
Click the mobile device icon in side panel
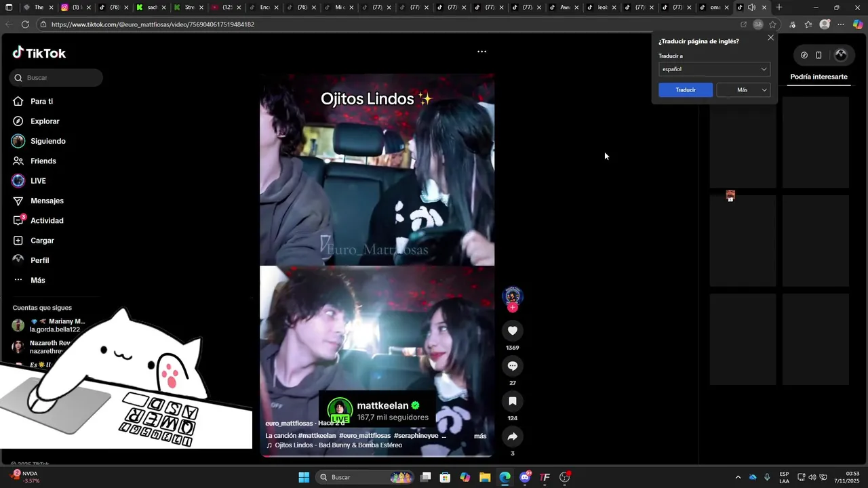tap(818, 55)
